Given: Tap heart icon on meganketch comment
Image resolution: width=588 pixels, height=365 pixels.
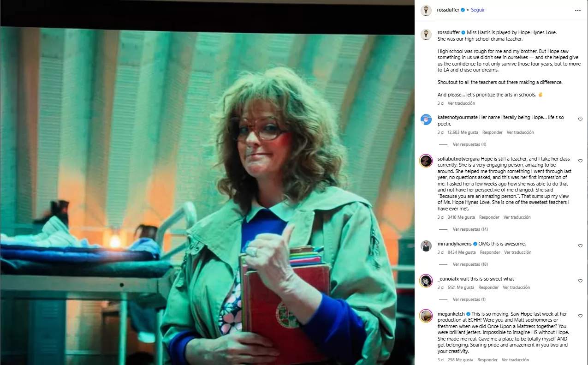Looking at the screenshot, I should 580,316.
